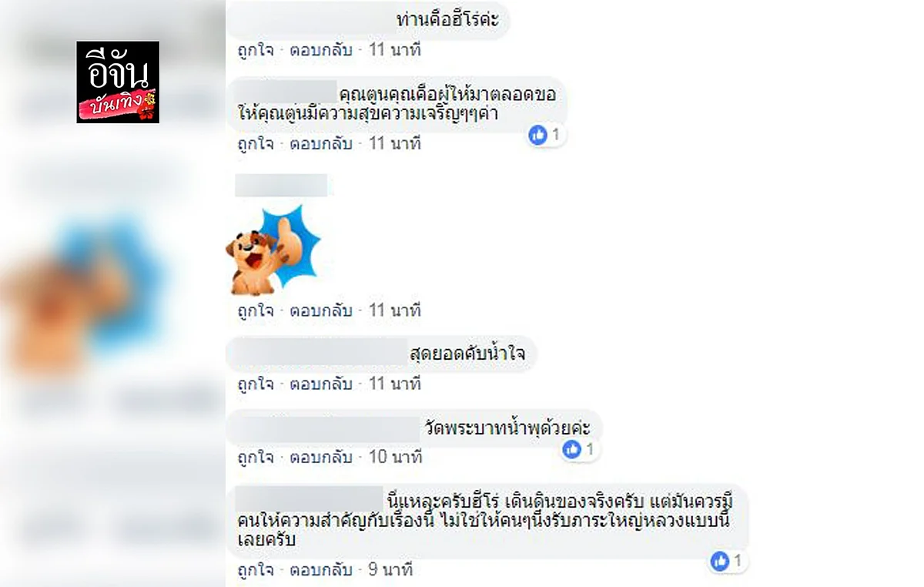This screenshot has width=924, height=587.
Task: Reply to the 'คุณตูนคุณคือผู้ให้' comment
Action: coord(320,143)
